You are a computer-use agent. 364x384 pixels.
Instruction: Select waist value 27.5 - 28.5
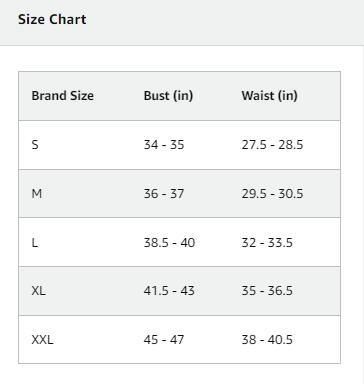pyautogui.click(x=272, y=145)
